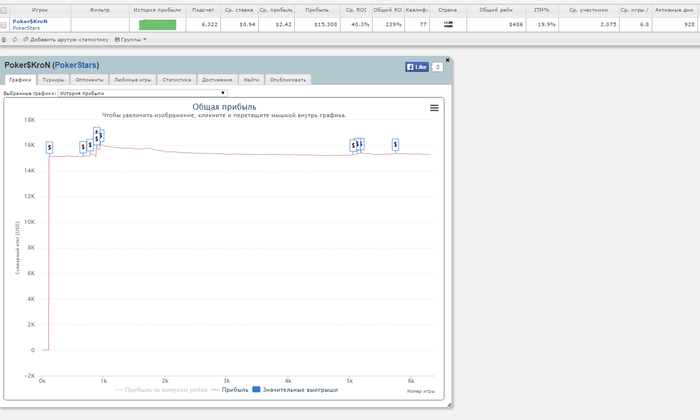This screenshot has width=700, height=420.
Task: Click the total rake $486 cell
Action: pos(496,25)
